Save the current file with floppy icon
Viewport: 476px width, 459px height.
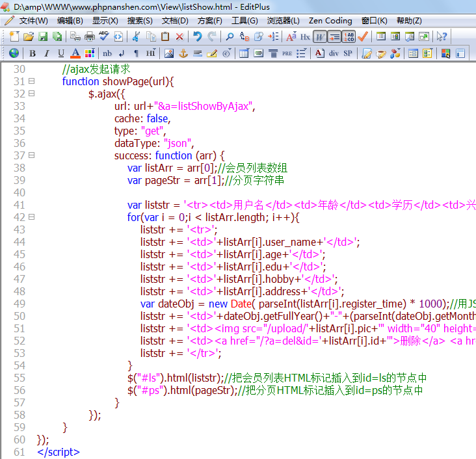pos(43,36)
